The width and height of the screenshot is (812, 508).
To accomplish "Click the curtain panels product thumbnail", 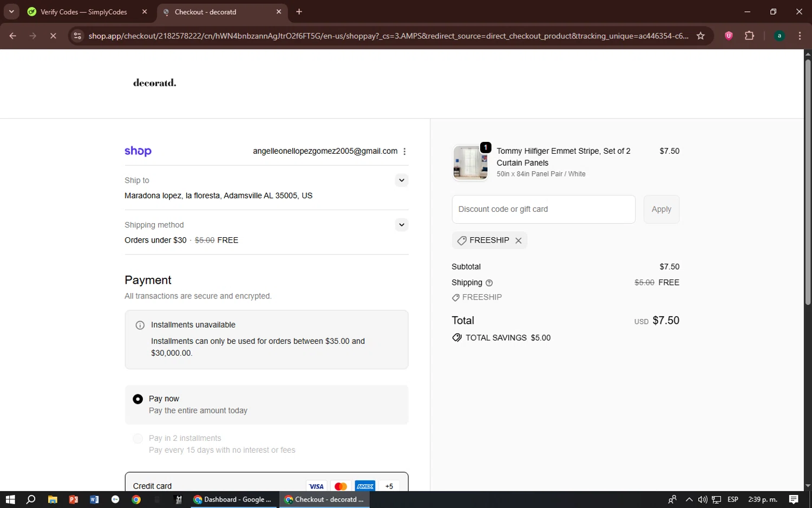I will click(x=470, y=162).
